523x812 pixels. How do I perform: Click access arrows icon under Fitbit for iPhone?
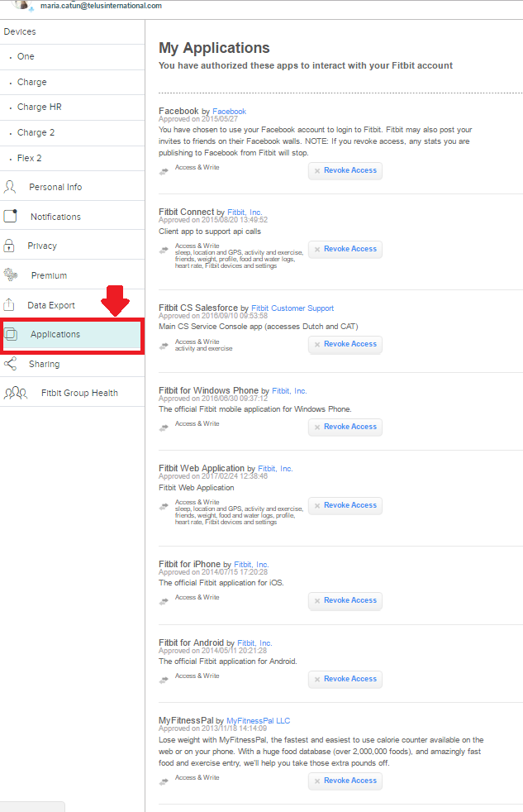click(x=164, y=601)
